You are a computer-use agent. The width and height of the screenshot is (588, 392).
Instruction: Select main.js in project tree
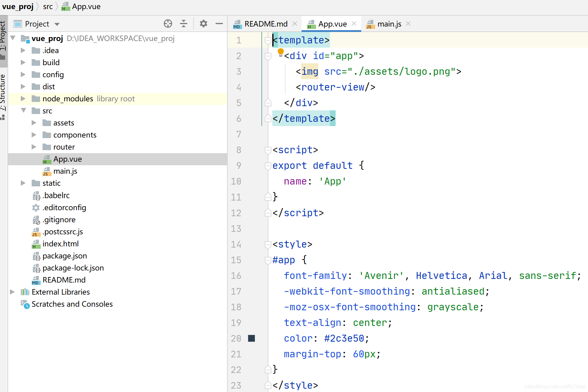pyautogui.click(x=118, y=171)
